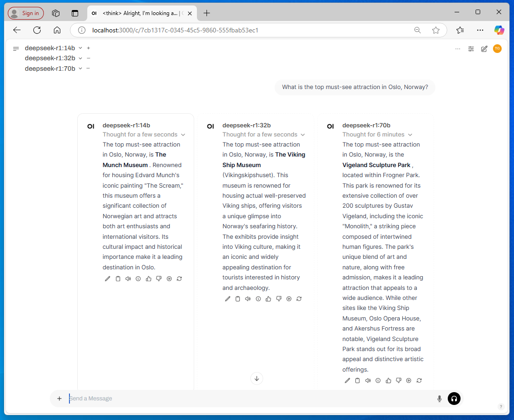
Task: Regenerate the deepseek-r1:14b response
Action: click(179, 279)
